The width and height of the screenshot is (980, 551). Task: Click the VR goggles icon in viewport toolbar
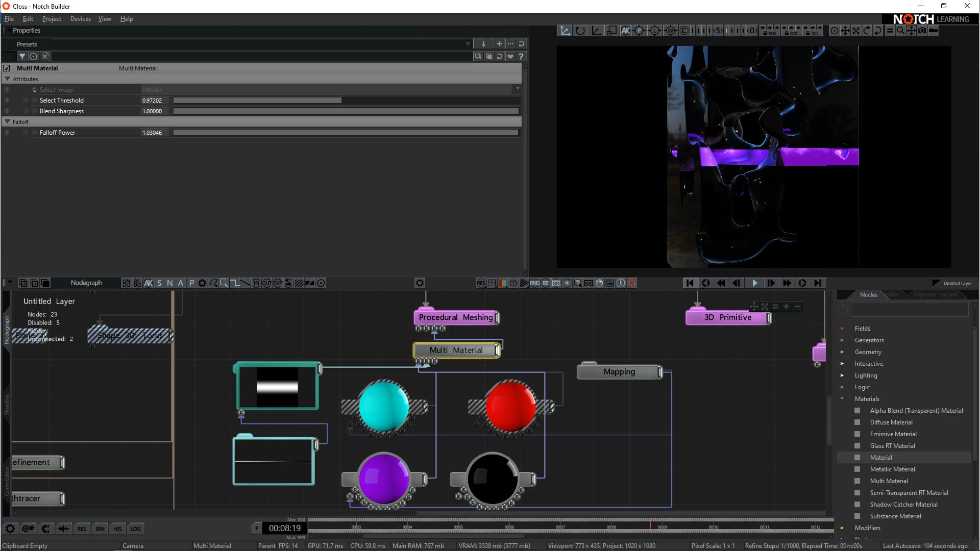tap(589, 283)
